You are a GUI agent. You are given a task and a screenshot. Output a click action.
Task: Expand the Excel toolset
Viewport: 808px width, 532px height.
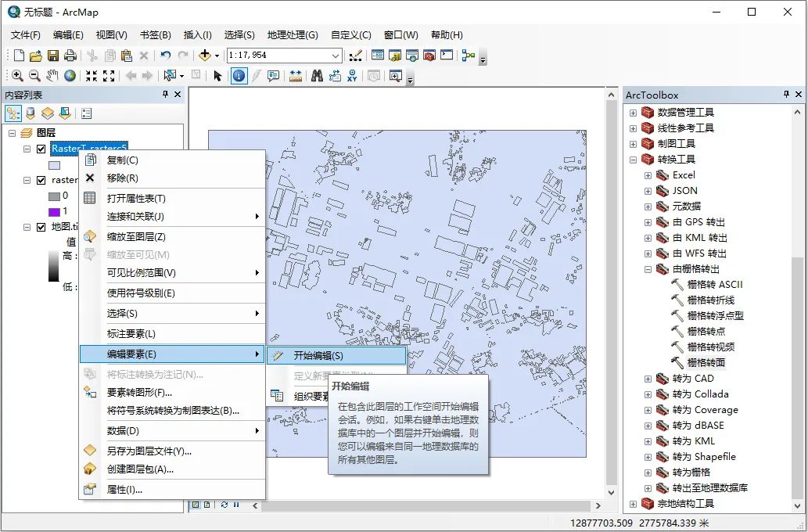tap(648, 175)
